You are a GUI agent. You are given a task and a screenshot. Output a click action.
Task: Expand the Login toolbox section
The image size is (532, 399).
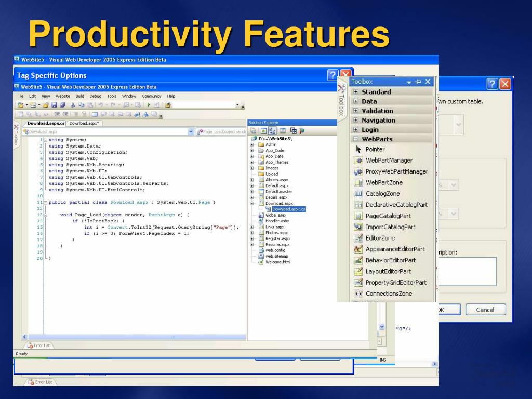click(356, 129)
